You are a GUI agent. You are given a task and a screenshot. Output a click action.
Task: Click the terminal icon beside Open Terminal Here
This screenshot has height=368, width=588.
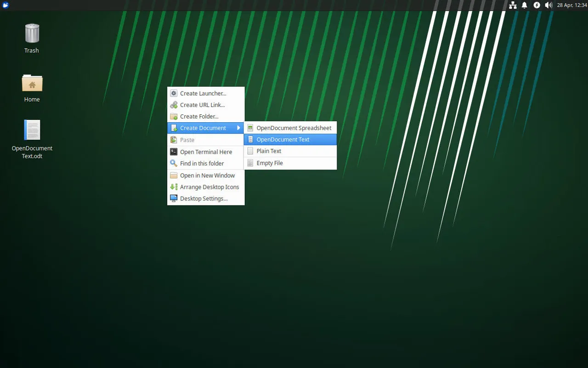point(174,152)
